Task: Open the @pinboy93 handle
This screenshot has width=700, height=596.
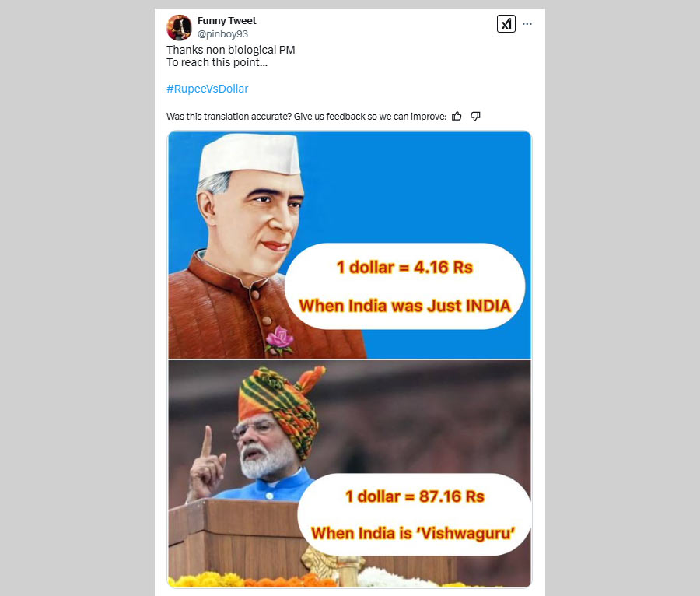Action: coord(222,34)
